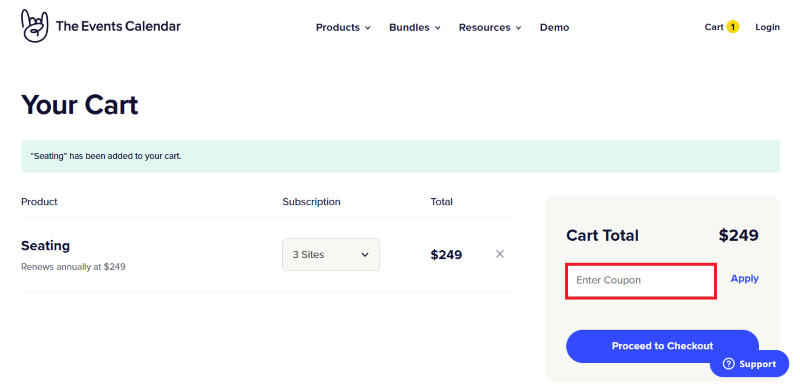Expand the Resources menu chevron

(518, 28)
